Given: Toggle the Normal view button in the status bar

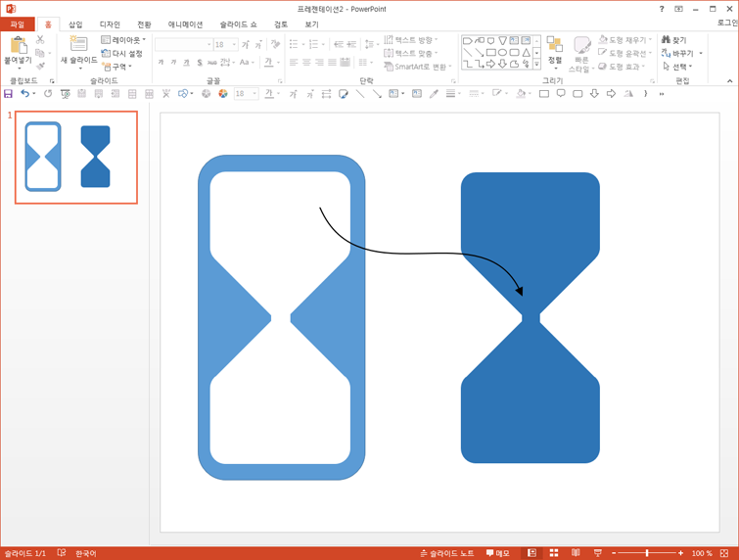Looking at the screenshot, I should click(x=531, y=553).
